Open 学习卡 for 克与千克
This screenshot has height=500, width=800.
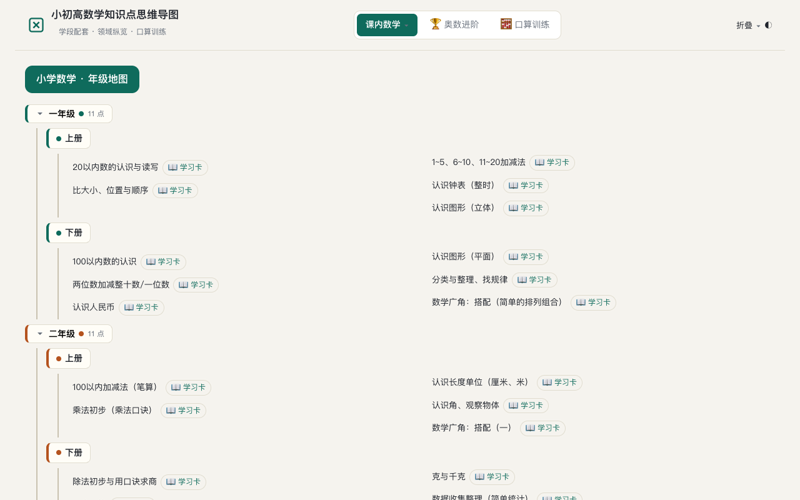492,477
